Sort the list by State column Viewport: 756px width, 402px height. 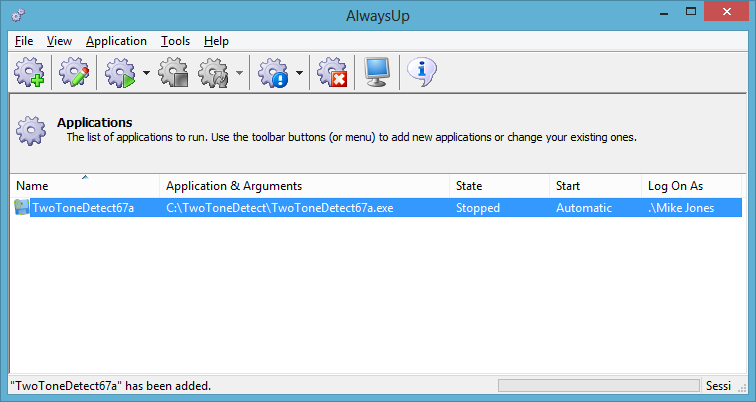500,186
